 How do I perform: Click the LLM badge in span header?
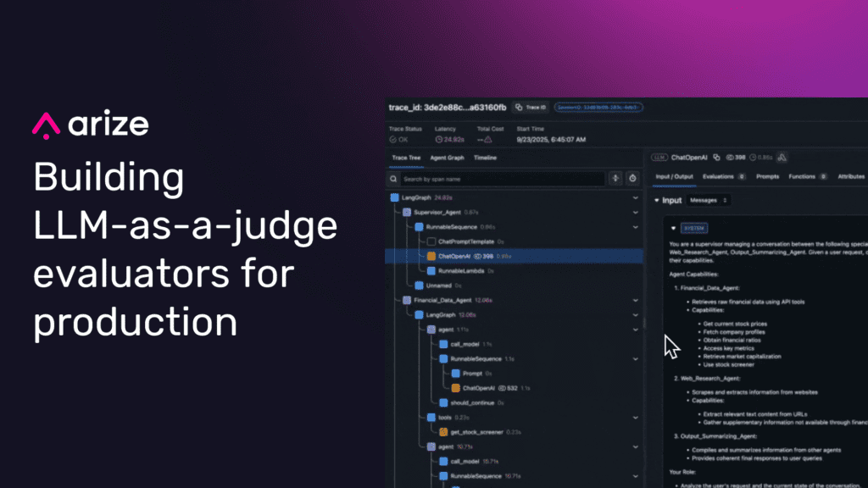tap(659, 158)
